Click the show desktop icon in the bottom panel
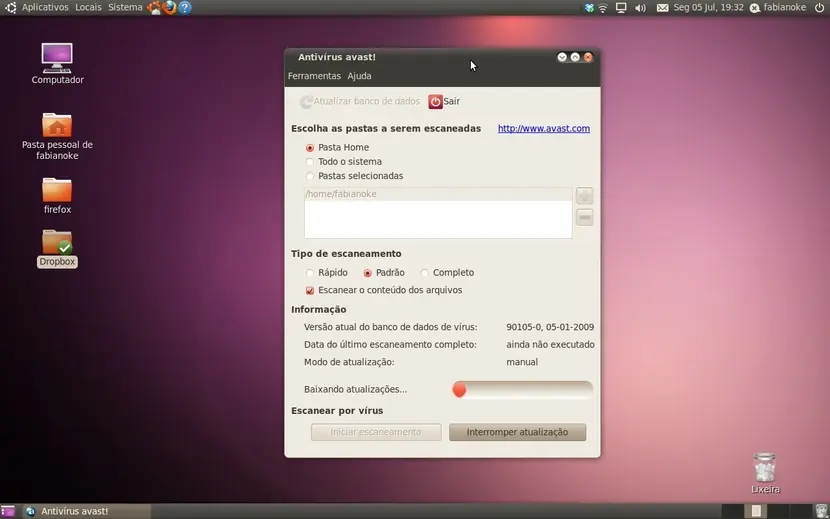 click(x=7, y=511)
